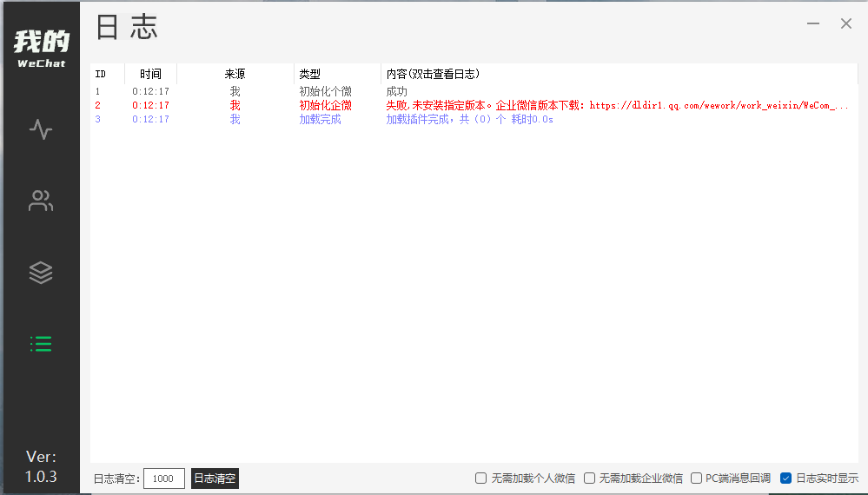Screen dimensions: 868x495
Task: Enable 无需加载个人微信 checkbox
Action: point(480,478)
